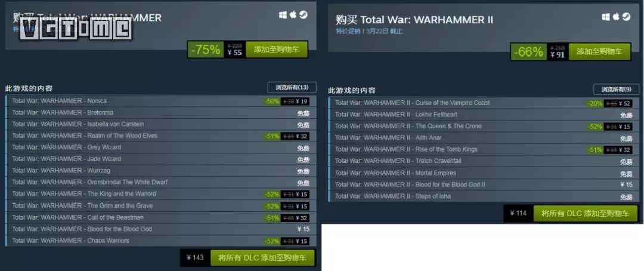Select free Mortal Empires DLC row
The width and height of the screenshot is (644, 271).
click(484, 173)
